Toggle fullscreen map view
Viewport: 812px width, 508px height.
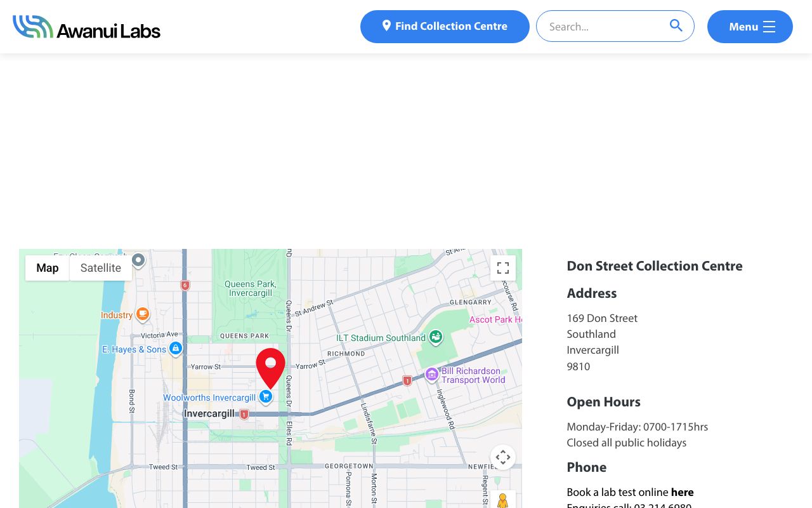tap(503, 268)
